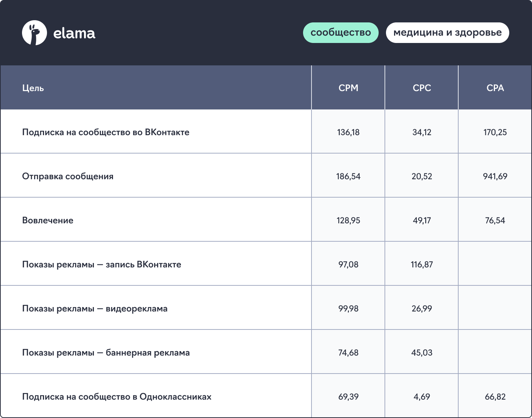Click the CPA column header

[x=495, y=88]
